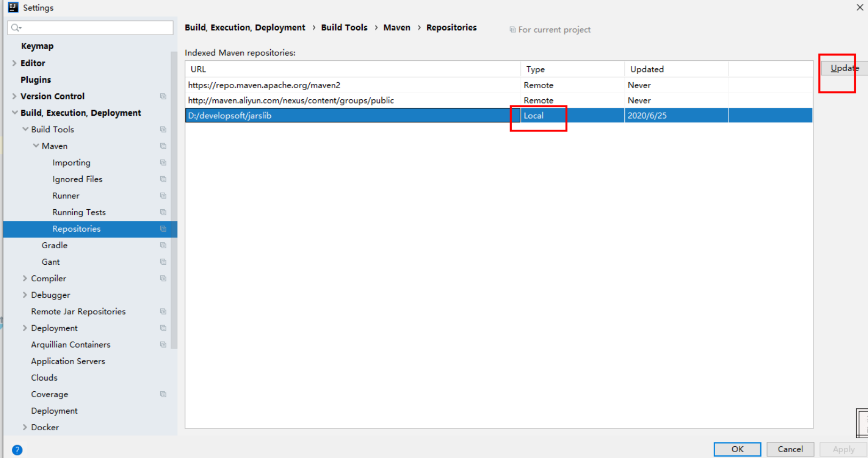Click the search magnifier icon in settings
The width and height of the screenshot is (868, 458).
click(15, 28)
